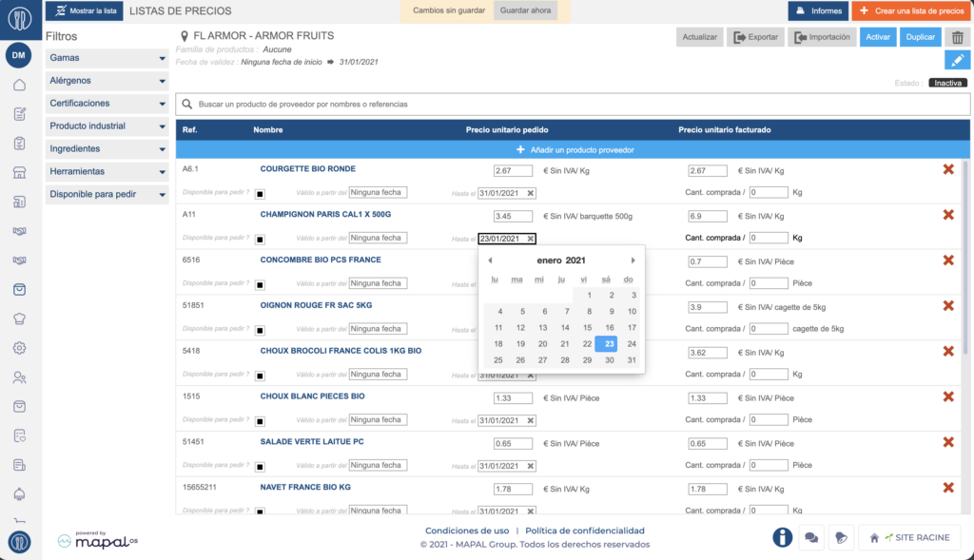Expand the Producto industrial filter
This screenshot has width=974, height=560.
coord(107,126)
